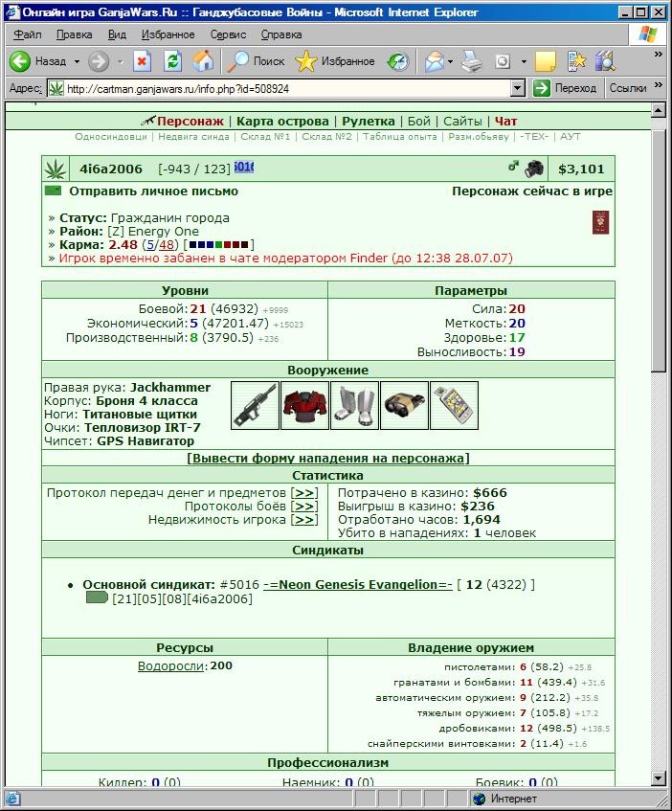Click the vertical scrollbar up arrow
Image resolution: width=672 pixels, height=811 pixels.
pyautogui.click(x=658, y=110)
